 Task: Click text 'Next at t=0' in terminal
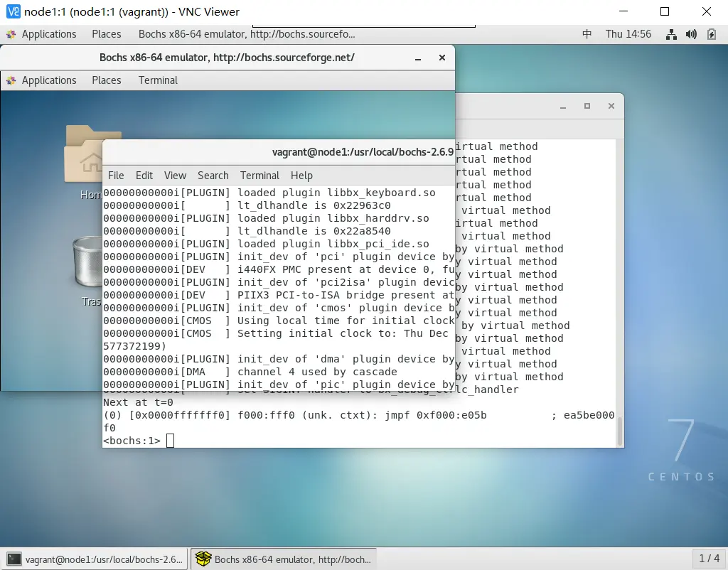(x=138, y=402)
